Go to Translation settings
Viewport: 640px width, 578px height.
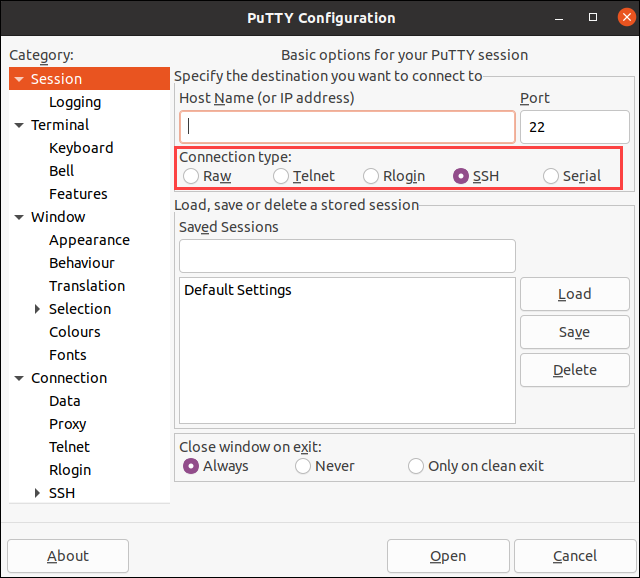pos(87,286)
